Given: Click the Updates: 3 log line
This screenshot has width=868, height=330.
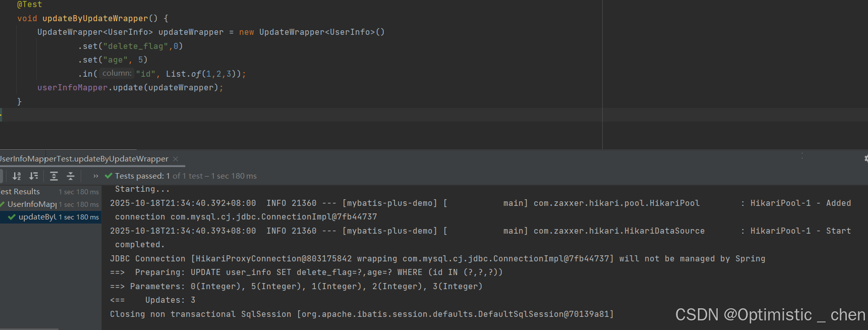Looking at the screenshot, I should coord(153,300).
